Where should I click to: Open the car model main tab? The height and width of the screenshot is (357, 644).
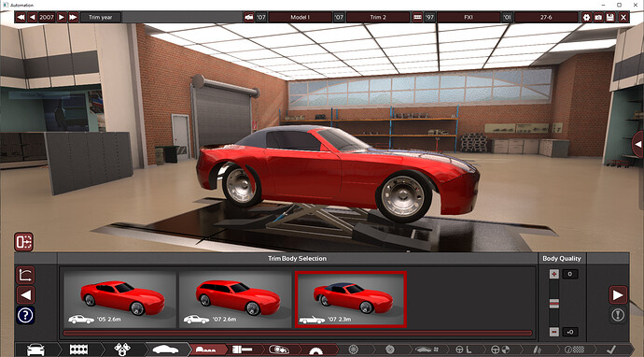(35, 350)
